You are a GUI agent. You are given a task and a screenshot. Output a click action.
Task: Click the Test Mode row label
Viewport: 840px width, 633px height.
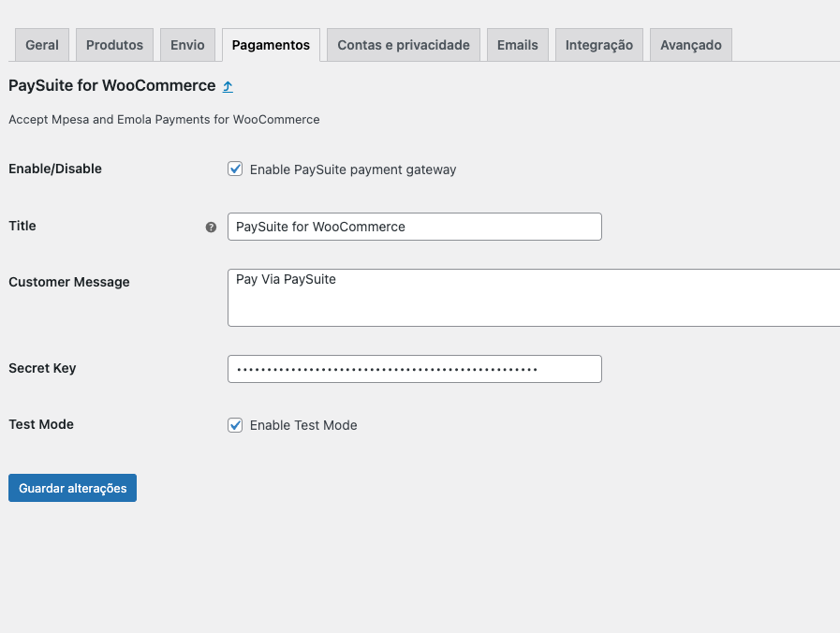pyautogui.click(x=41, y=424)
